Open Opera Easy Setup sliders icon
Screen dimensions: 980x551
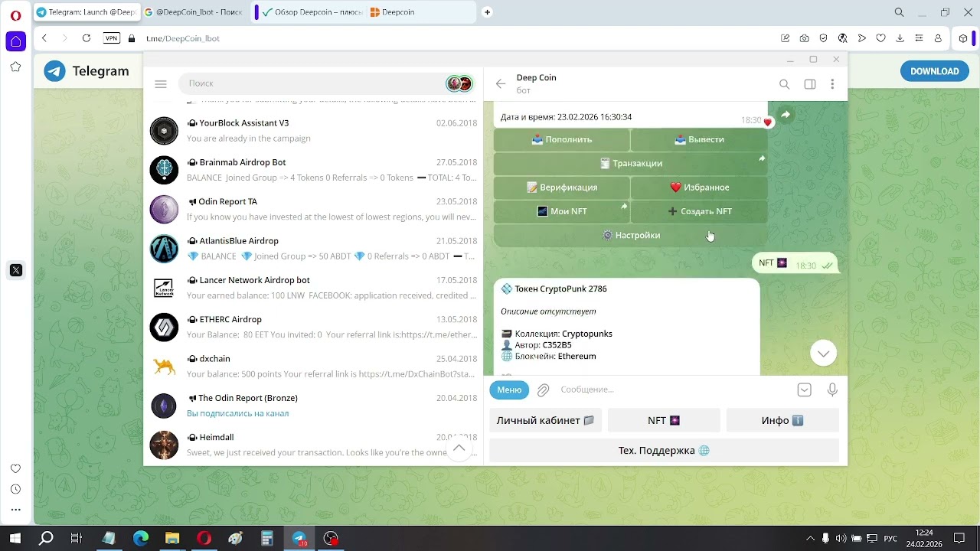coord(918,38)
